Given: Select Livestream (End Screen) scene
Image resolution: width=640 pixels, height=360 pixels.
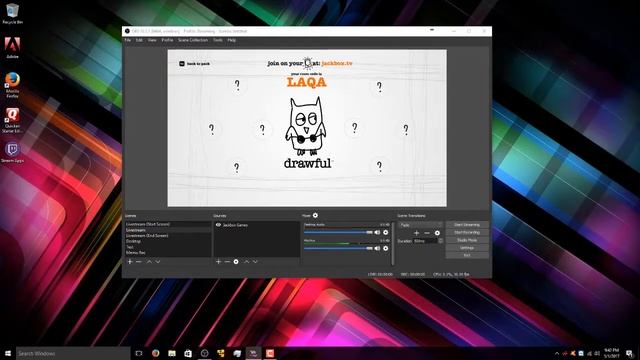Looking at the screenshot, I should click(168, 236).
